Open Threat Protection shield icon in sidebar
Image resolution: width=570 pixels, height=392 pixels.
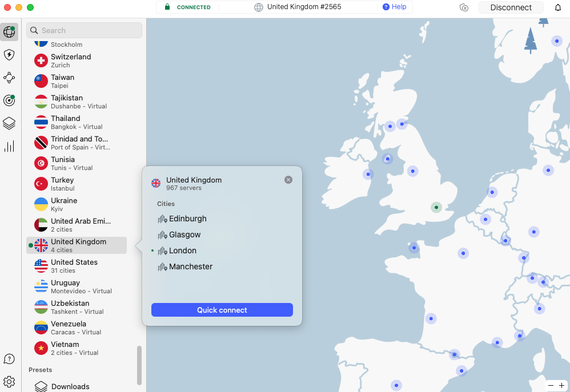(x=9, y=55)
